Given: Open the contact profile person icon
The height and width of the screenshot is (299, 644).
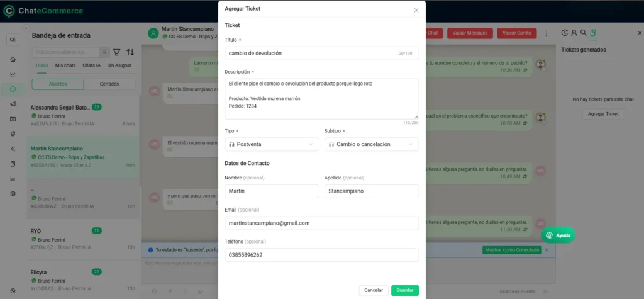Looking at the screenshot, I should coord(574,33).
